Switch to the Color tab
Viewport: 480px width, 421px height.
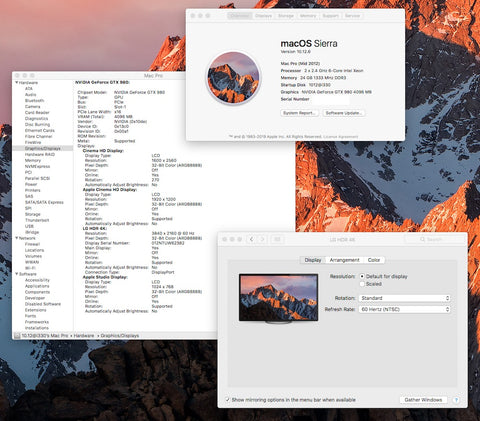click(374, 260)
